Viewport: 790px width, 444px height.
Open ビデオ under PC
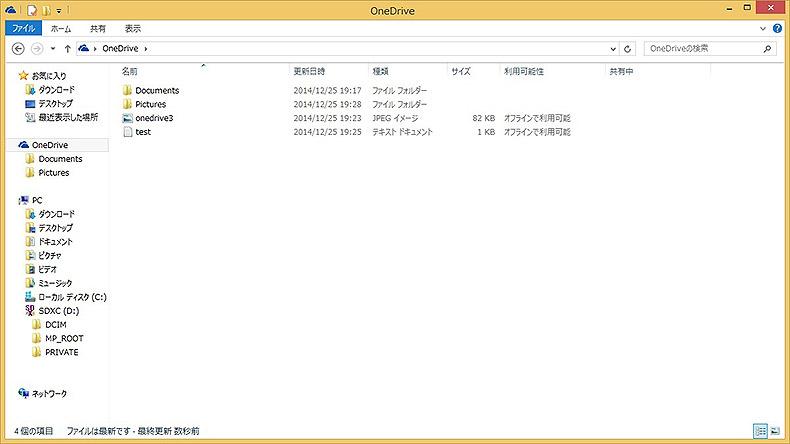[48, 269]
